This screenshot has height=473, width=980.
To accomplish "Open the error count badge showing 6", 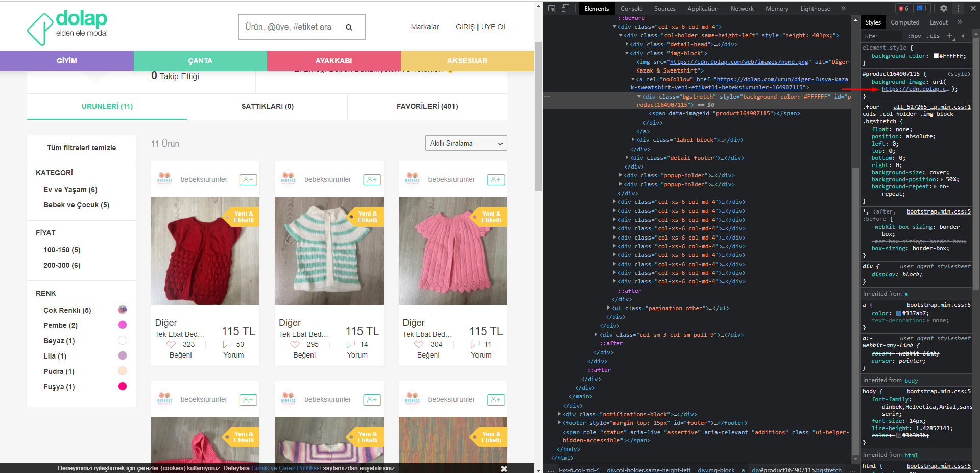I will coord(903,8).
